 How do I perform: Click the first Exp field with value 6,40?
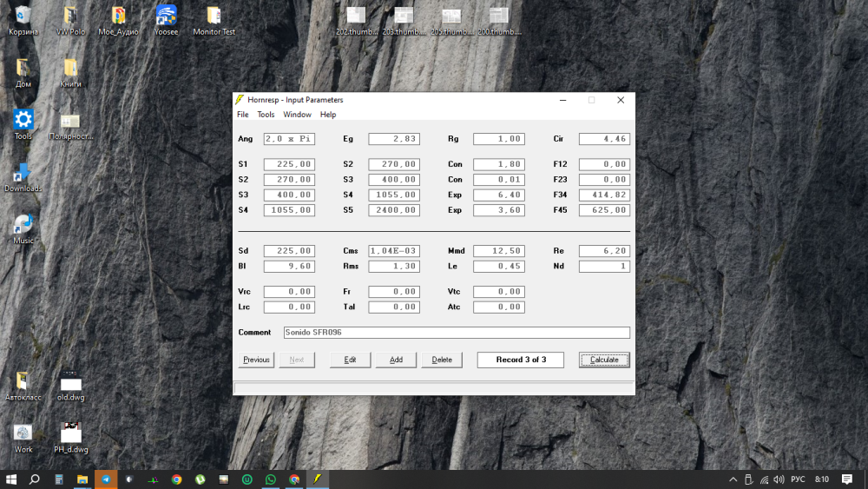(499, 195)
